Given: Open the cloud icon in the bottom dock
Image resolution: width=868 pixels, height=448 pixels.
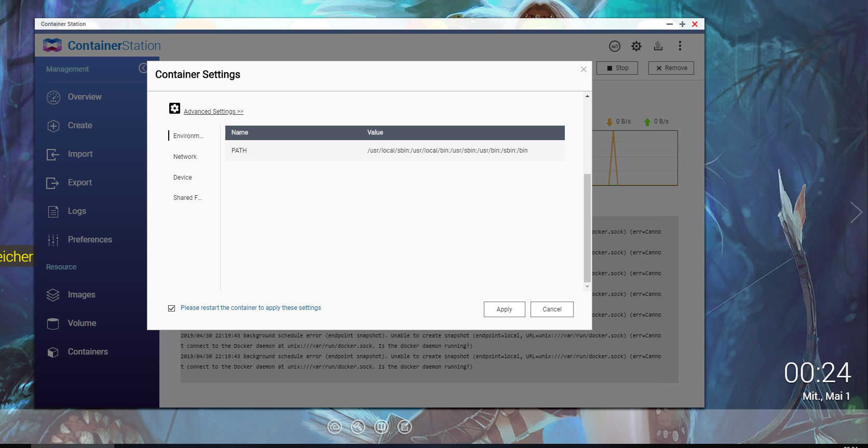Looking at the screenshot, I should point(335,427).
